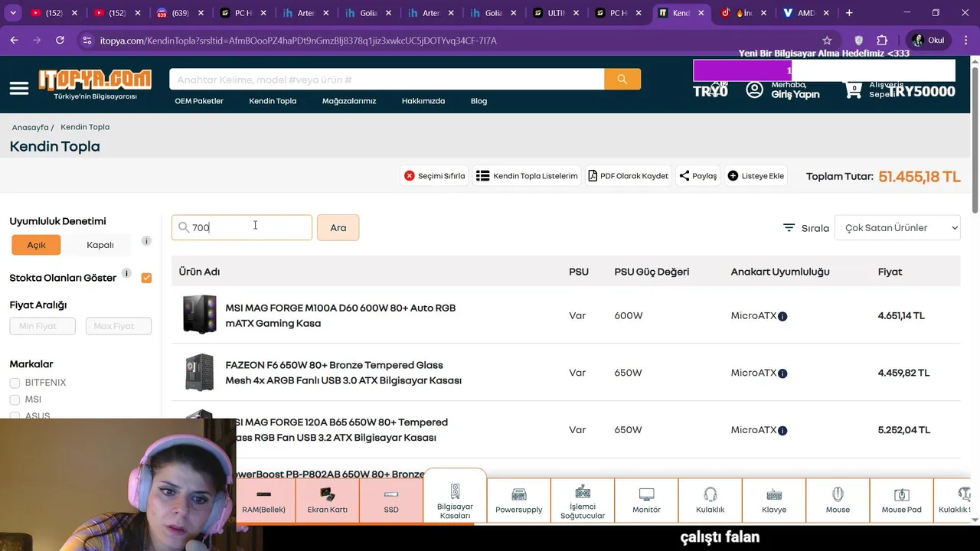This screenshot has height=551, width=980.
Task: Click the Max Fiyat field
Action: coord(119,326)
